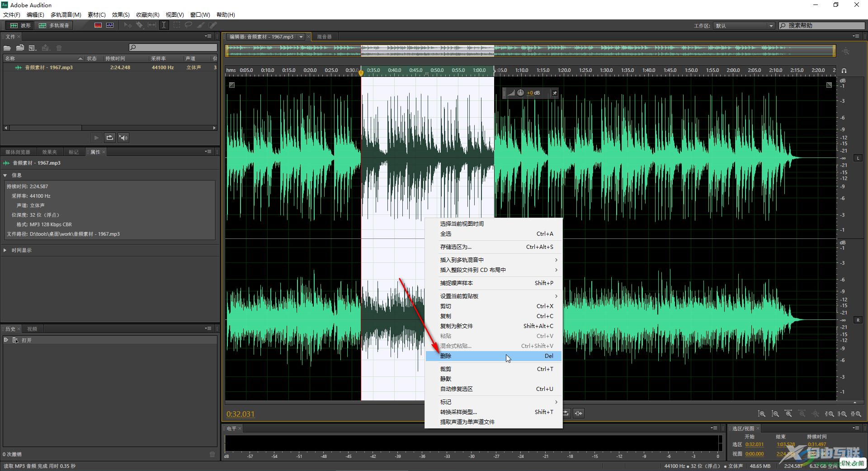868x471 pixels.
Task: Choose the Marquee Selection tool
Action: pyautogui.click(x=176, y=25)
